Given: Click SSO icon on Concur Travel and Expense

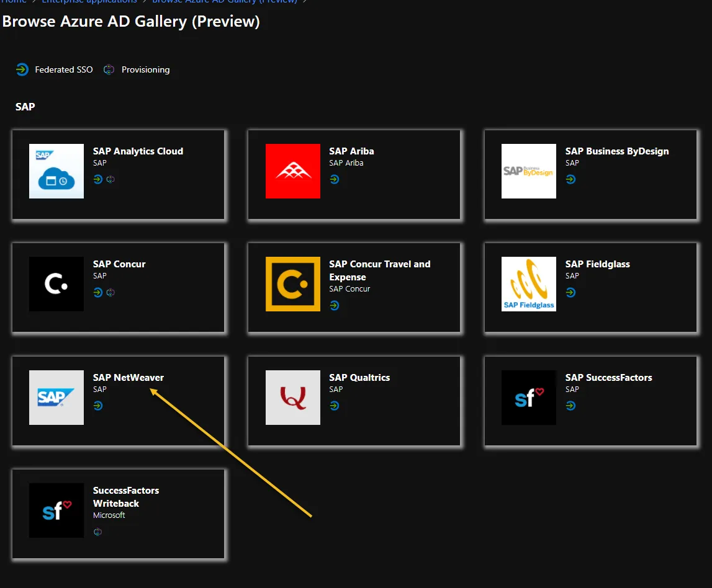Looking at the screenshot, I should coord(335,305).
